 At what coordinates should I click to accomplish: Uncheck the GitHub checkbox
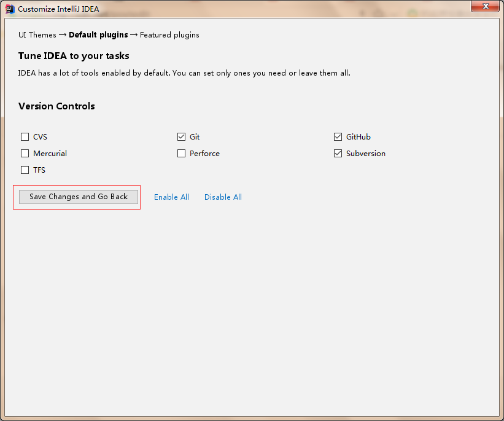[338, 137]
